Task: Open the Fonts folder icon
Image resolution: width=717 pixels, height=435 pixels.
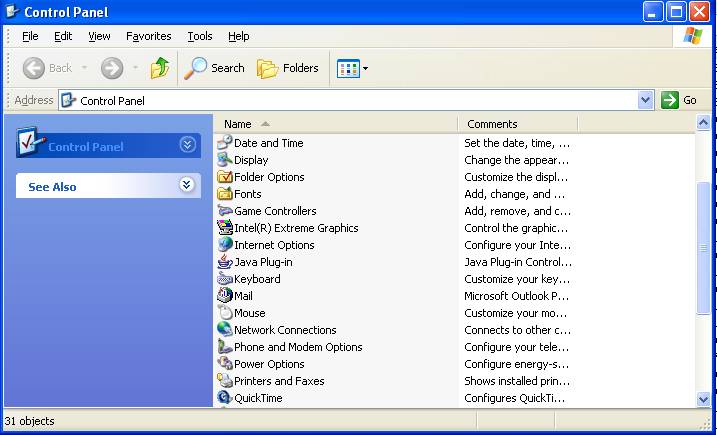Action: (x=225, y=193)
